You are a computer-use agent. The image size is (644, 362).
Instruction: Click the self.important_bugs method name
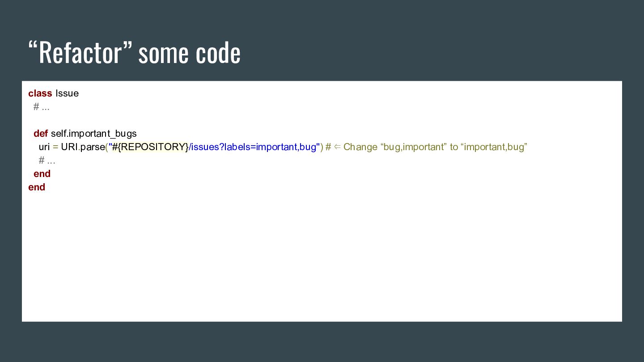tap(94, 134)
